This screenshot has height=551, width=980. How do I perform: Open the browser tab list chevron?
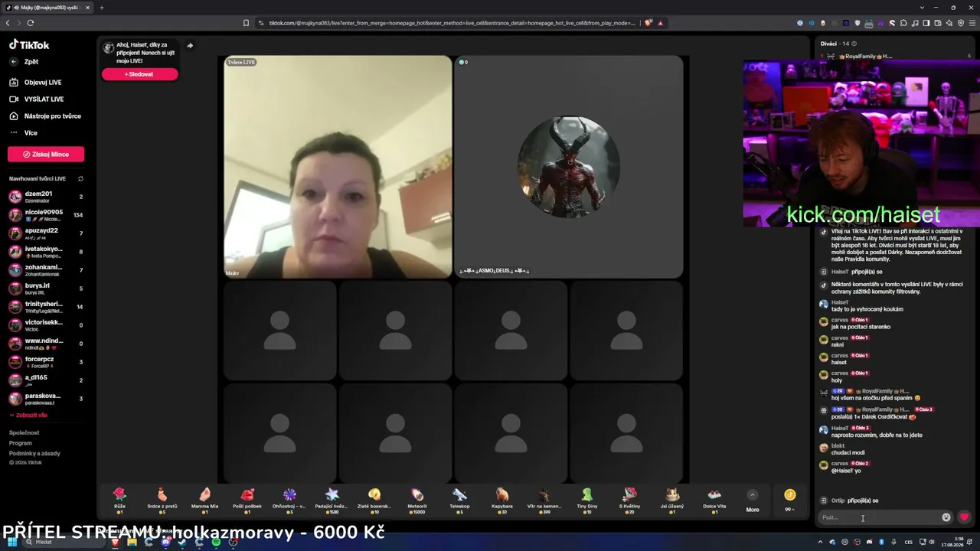coord(922,8)
